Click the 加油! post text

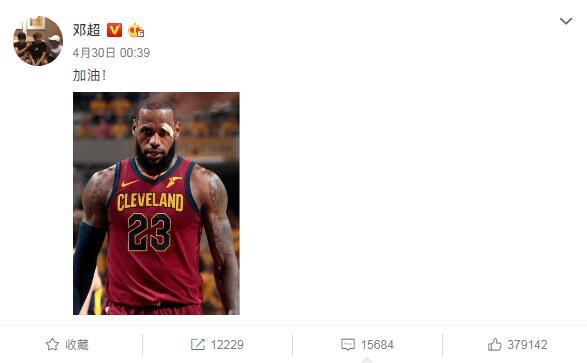point(89,76)
